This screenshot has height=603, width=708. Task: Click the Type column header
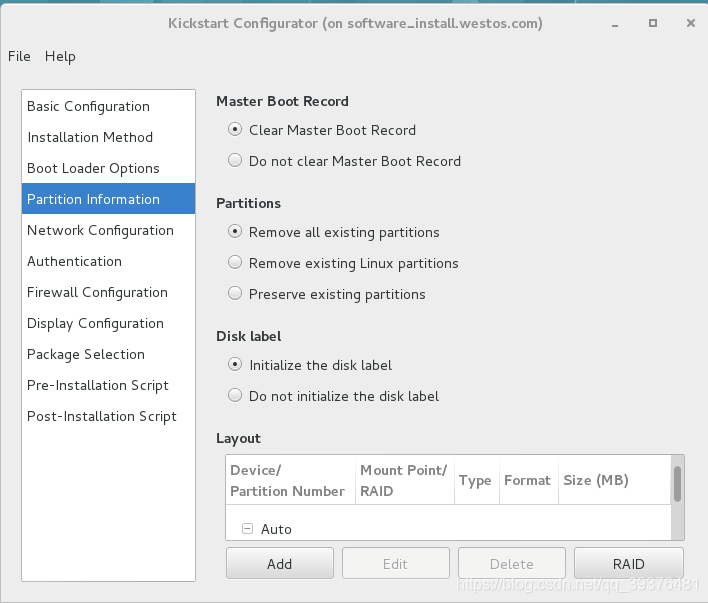click(x=477, y=480)
